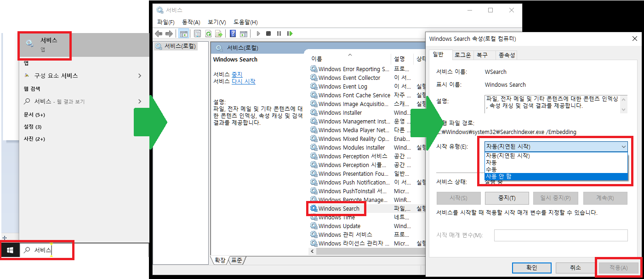This screenshot has height=279, width=644.
Task: Select gear icon of Windows Font Cache Service
Action: pyautogui.click(x=314, y=95)
